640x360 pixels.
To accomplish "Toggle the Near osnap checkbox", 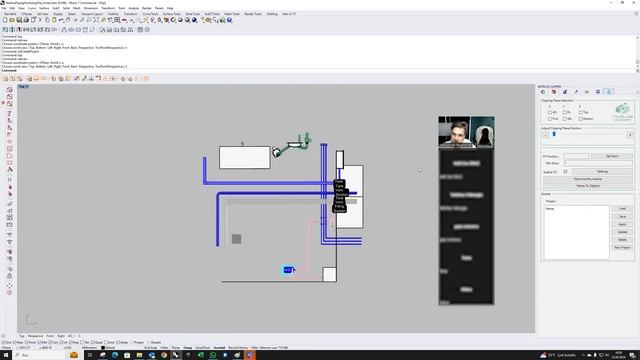I will [x=15, y=342].
